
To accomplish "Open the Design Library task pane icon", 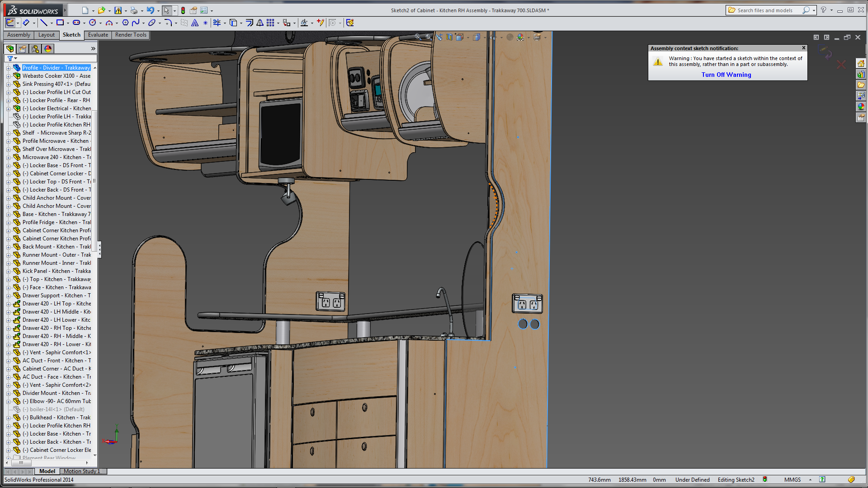I will (861, 74).
